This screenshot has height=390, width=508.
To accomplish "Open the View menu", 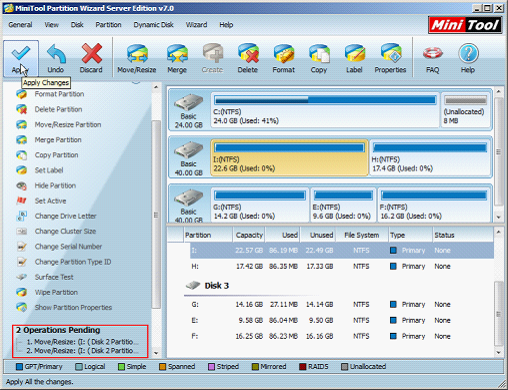I will 52,25.
